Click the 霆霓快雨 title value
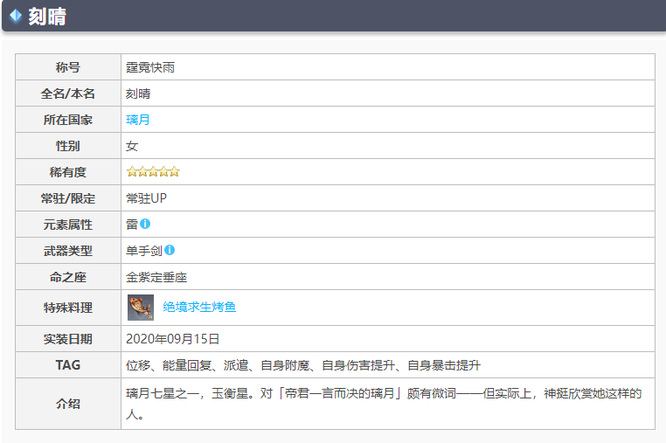The width and height of the screenshot is (666, 443). coord(151,67)
